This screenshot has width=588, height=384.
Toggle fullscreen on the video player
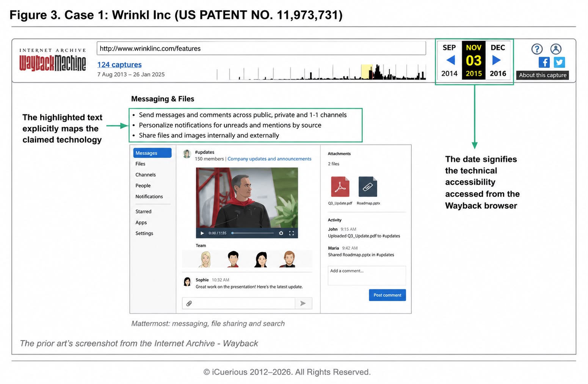tap(292, 233)
